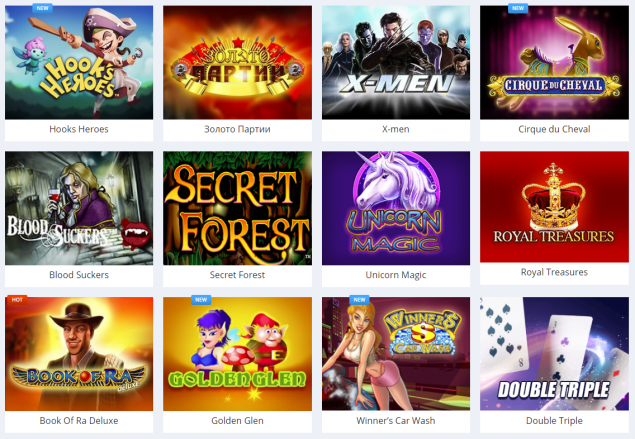
Task: Open the Winner's Car Wash thumbnail
Action: point(396,354)
